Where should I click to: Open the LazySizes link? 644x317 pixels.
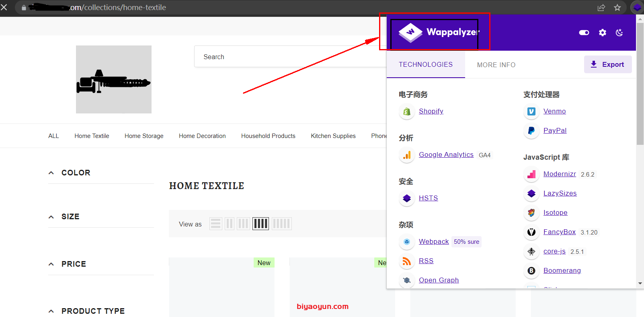point(560,193)
